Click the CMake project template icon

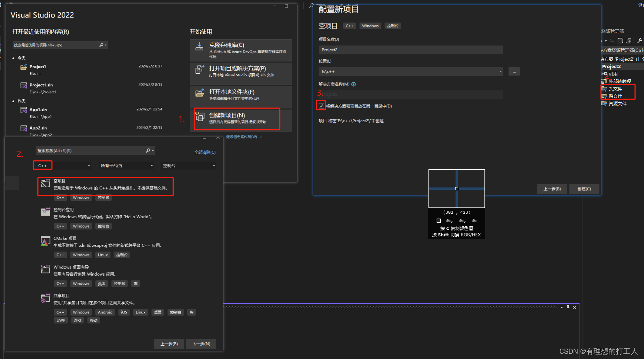click(x=45, y=241)
